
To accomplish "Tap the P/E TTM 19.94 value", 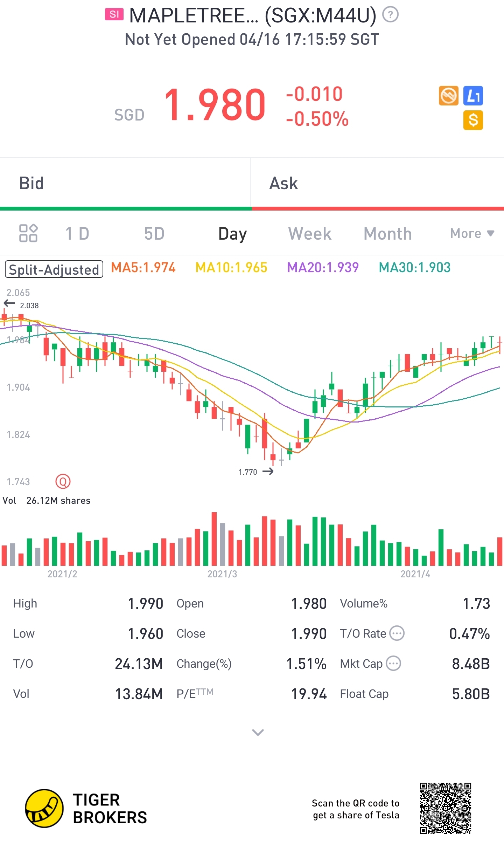I will point(309,694).
